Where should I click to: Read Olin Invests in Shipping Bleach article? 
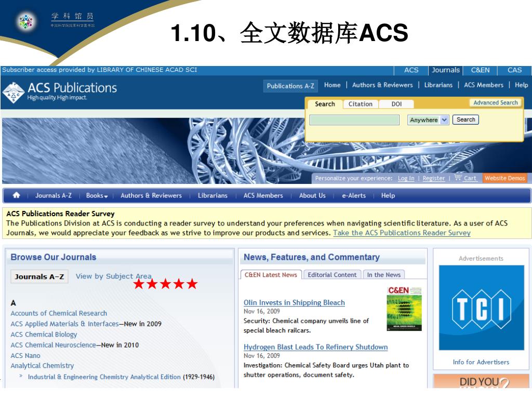pyautogui.click(x=294, y=302)
